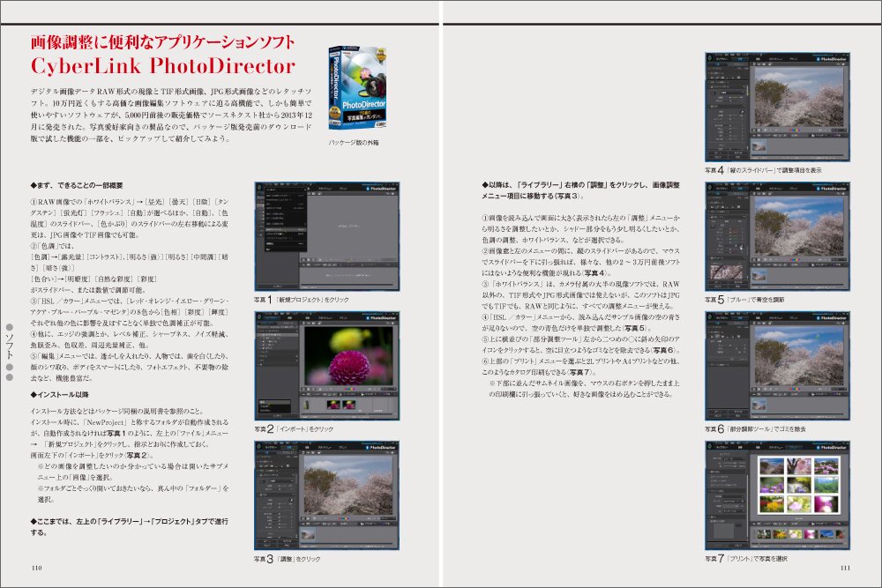This screenshot has width=882, height=588.
Task: Click the caption パッケージ版の外箱
Action: [x=354, y=142]
